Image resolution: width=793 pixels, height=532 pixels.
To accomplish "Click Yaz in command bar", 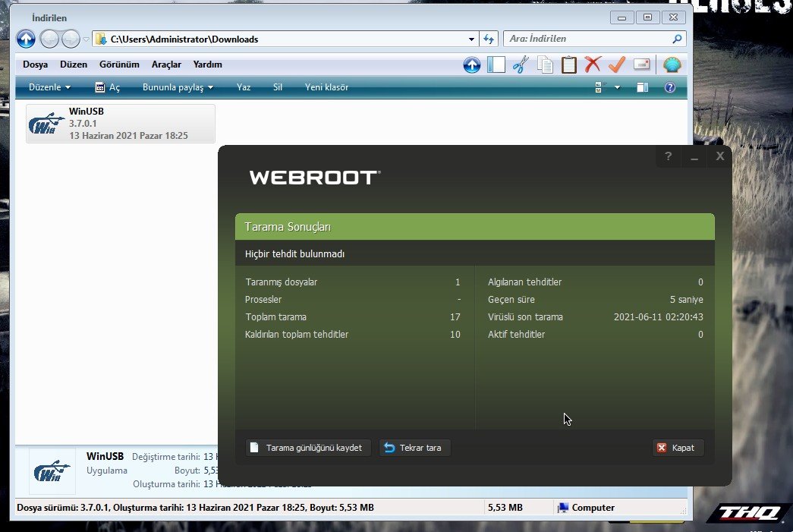I will click(244, 87).
